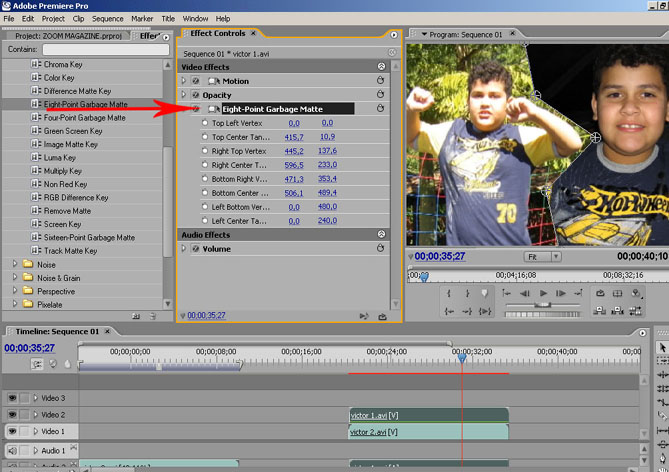Select the Selection tool in Tools panel
Image resolution: width=669 pixels, height=472 pixels.
662,347
